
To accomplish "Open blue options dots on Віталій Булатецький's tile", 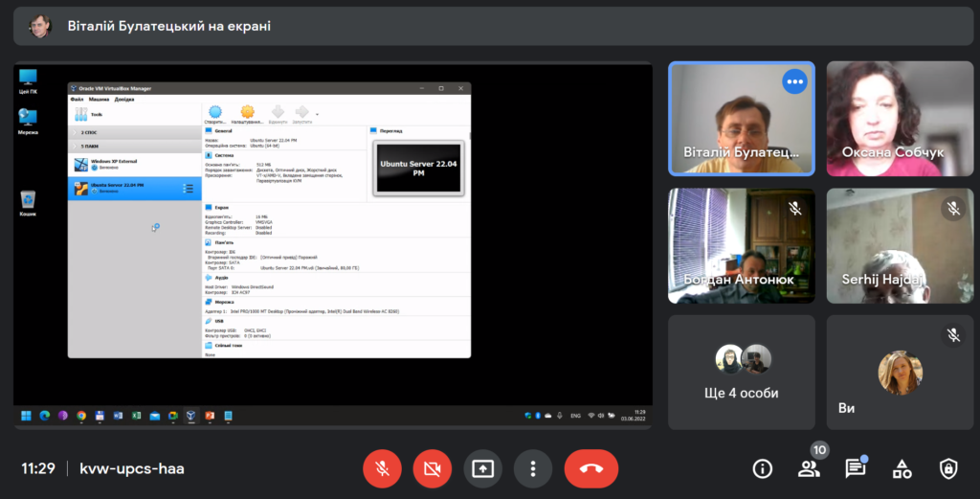I will [794, 81].
